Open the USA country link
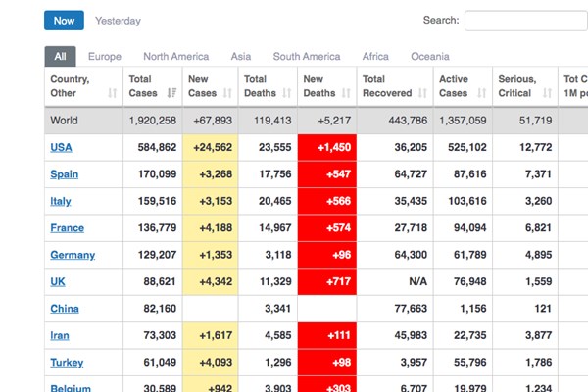 (x=61, y=147)
